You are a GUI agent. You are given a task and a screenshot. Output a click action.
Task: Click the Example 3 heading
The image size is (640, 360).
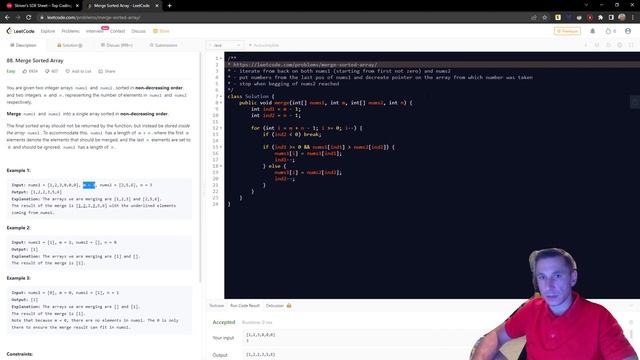pos(19,278)
